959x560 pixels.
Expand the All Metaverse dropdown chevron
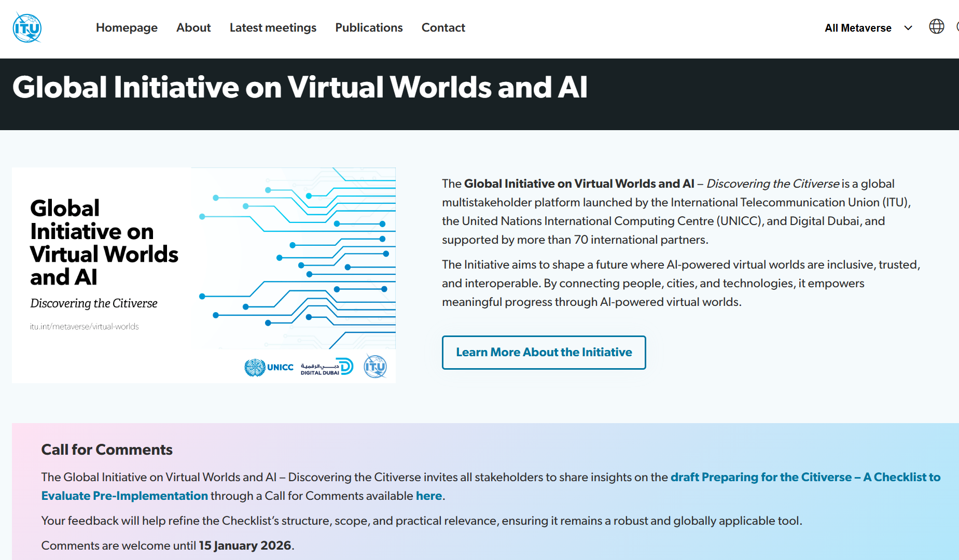(908, 28)
